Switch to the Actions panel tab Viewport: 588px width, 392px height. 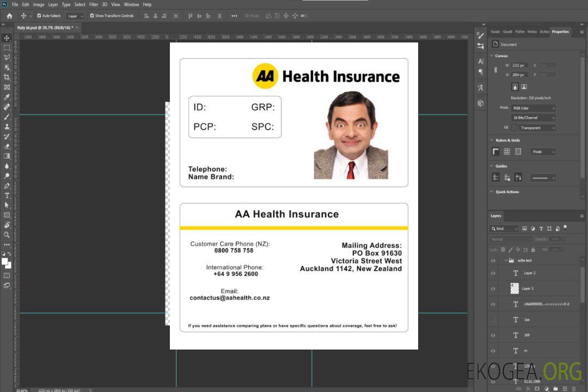point(544,32)
